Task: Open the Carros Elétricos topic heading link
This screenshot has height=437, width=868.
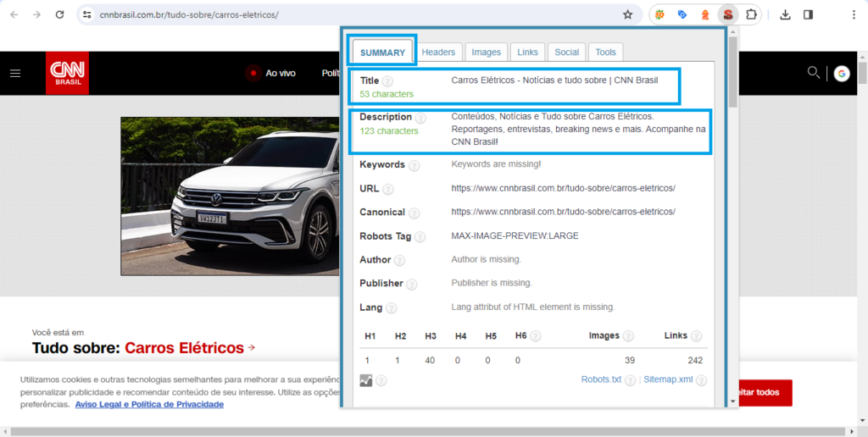Action: tap(184, 348)
